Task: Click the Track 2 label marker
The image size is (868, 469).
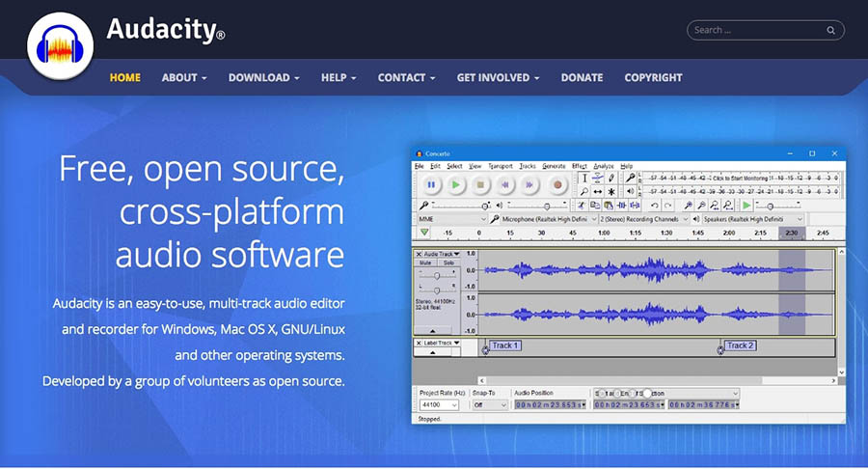Action: tap(740, 345)
